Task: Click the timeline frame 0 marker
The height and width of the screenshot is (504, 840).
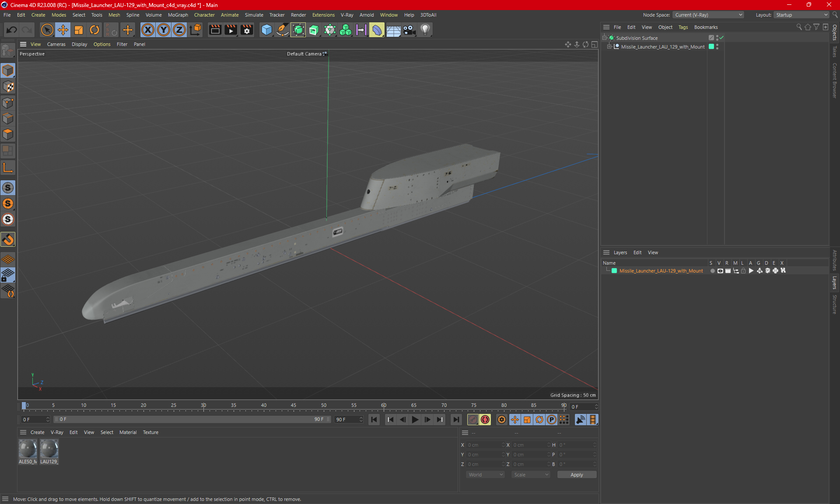Action: point(24,406)
